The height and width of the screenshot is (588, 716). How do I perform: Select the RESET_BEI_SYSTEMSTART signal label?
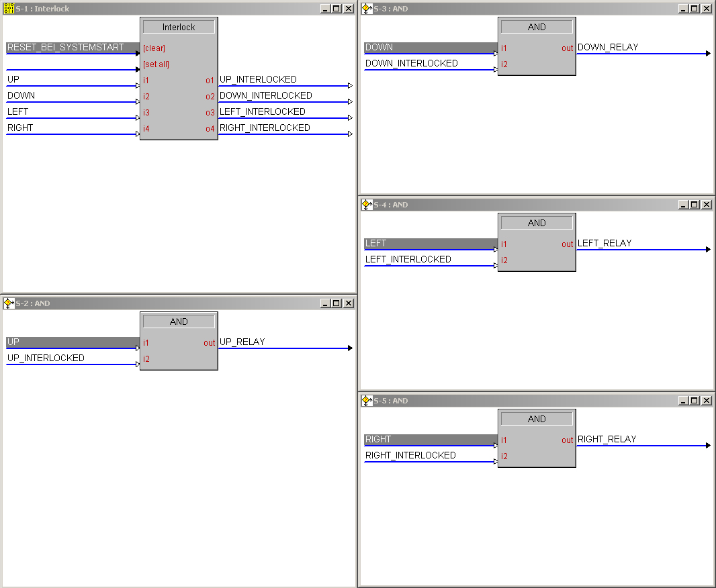tap(66, 48)
